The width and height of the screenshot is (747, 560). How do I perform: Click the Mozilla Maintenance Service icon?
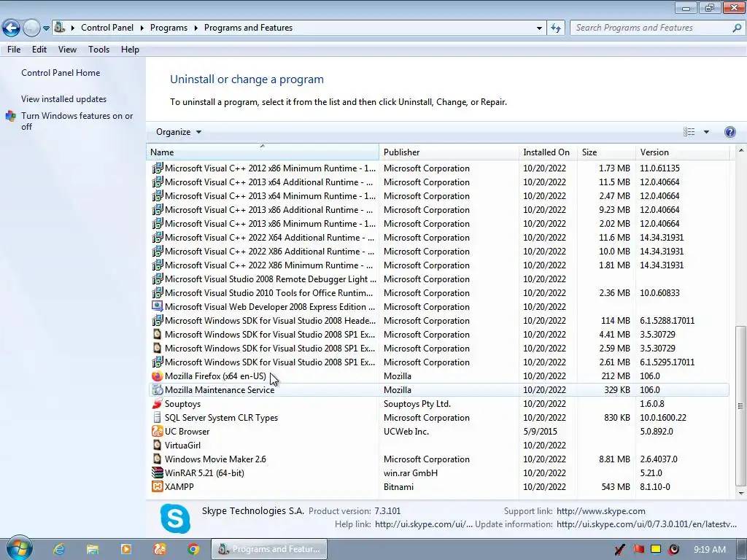coord(157,390)
